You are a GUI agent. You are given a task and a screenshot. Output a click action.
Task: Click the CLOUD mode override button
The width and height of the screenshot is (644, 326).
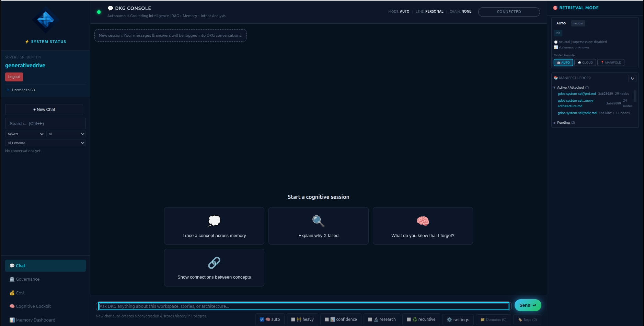tap(585, 63)
